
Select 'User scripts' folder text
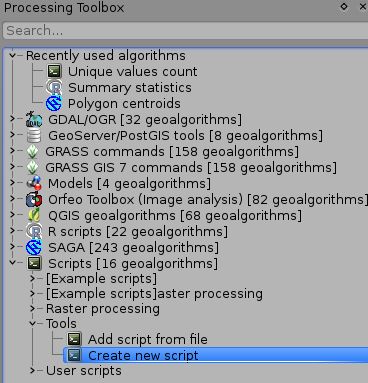[x=84, y=371]
